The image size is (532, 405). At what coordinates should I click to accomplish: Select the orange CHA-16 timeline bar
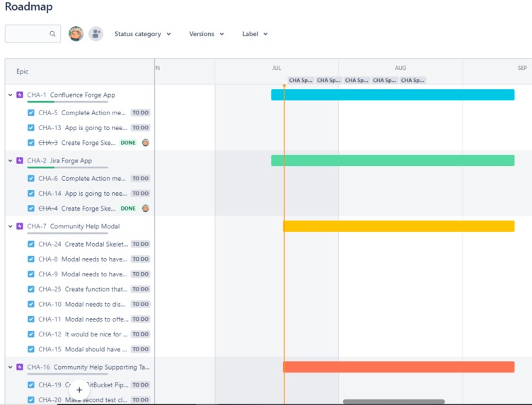(399, 367)
